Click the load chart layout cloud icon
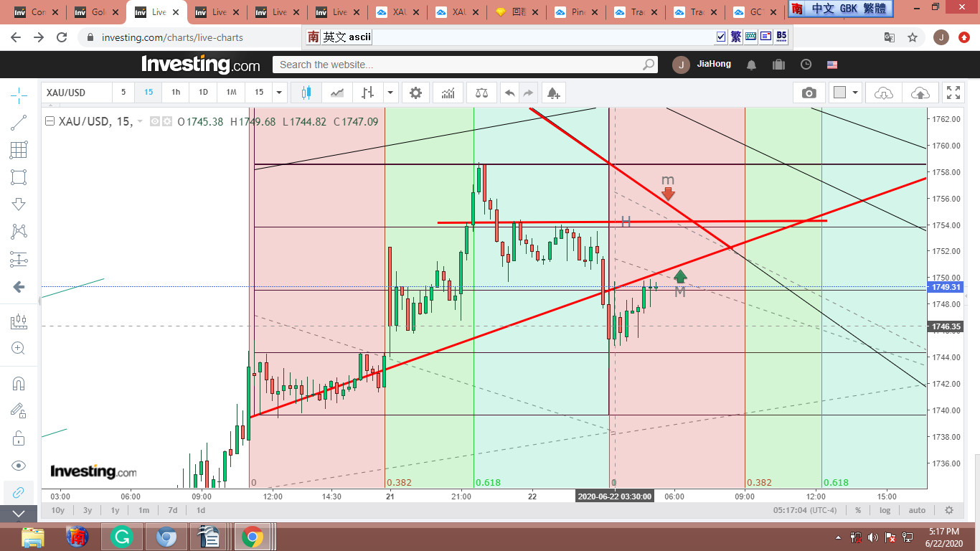 click(884, 93)
